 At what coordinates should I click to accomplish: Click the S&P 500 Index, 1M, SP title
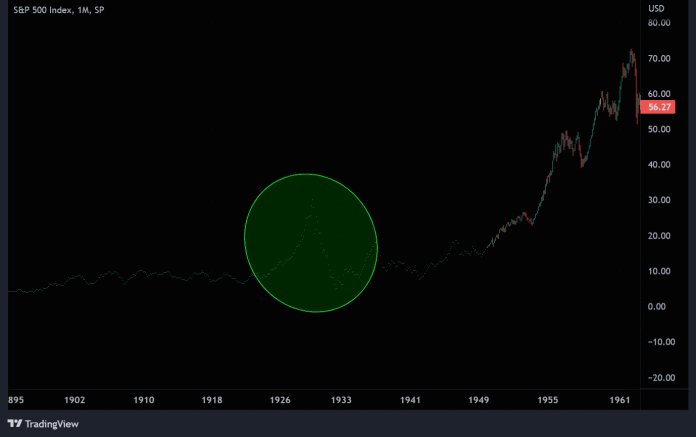coord(59,10)
